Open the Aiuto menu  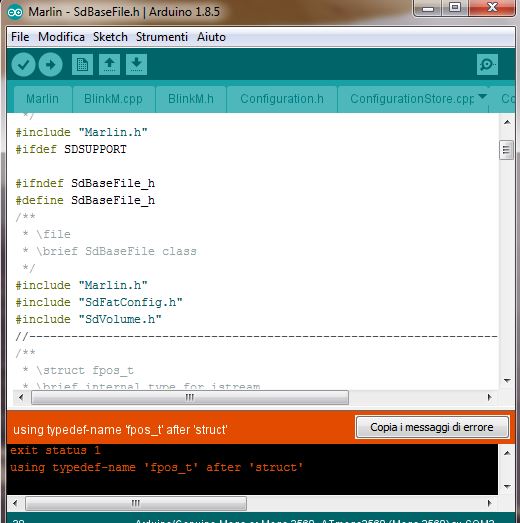pos(211,37)
